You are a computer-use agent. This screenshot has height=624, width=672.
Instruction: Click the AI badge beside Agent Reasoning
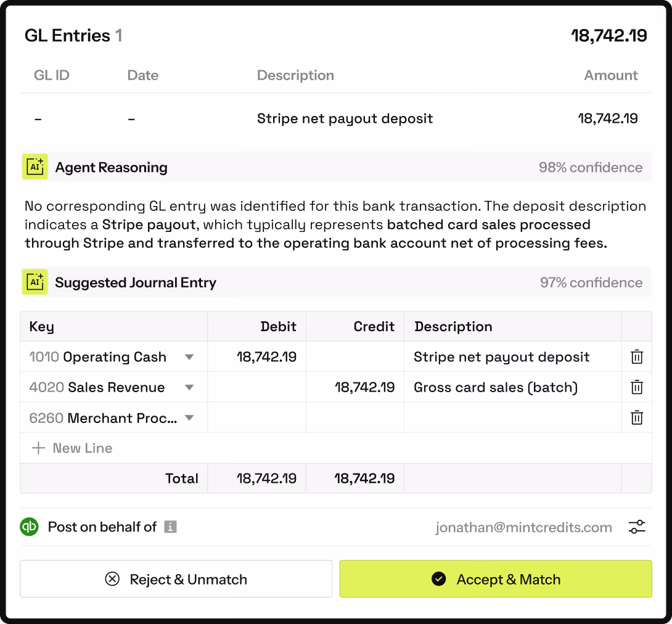tap(35, 166)
